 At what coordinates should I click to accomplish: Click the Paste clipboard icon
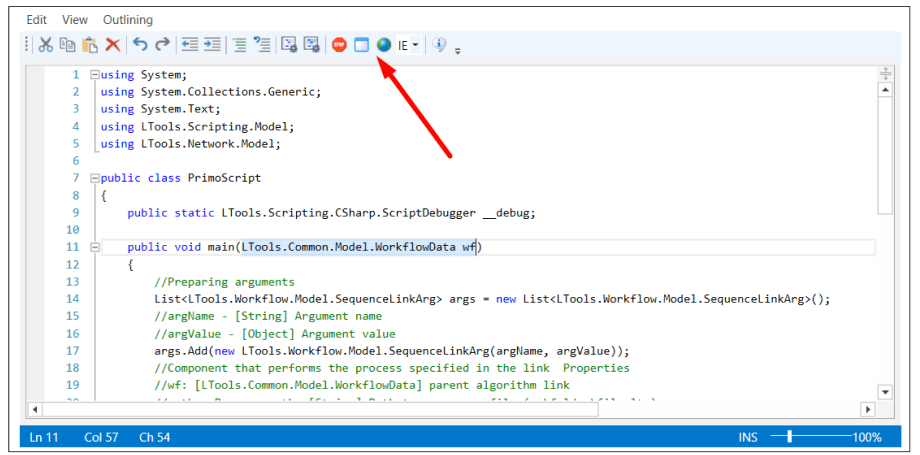(x=90, y=45)
